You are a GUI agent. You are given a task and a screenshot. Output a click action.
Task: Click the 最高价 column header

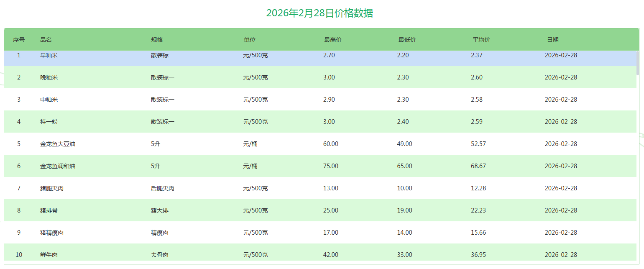click(x=333, y=40)
